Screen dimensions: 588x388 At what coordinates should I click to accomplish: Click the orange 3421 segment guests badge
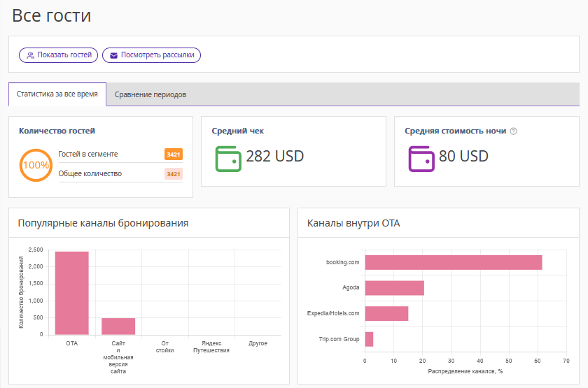(x=174, y=154)
